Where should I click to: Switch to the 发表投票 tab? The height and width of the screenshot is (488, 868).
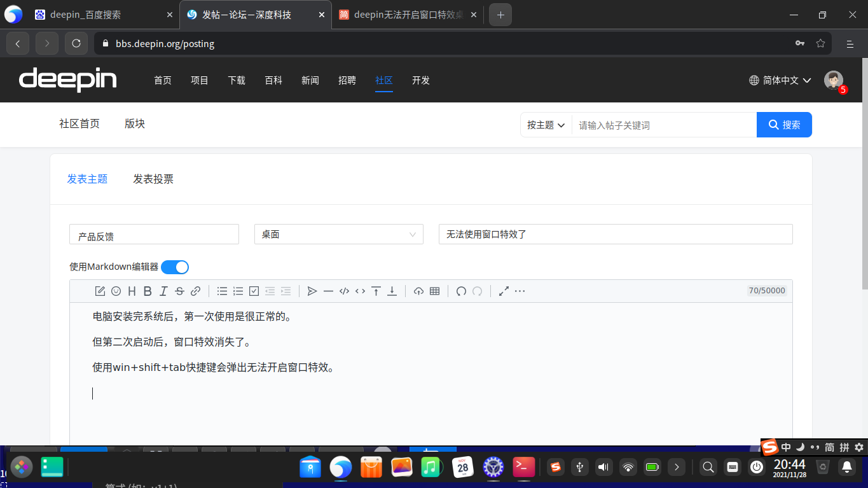coord(153,179)
